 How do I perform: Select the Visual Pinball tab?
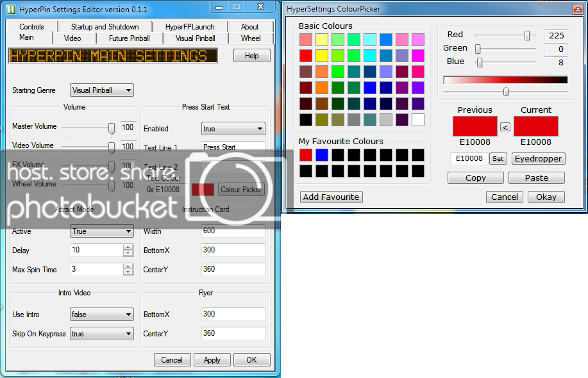pyautogui.click(x=195, y=38)
